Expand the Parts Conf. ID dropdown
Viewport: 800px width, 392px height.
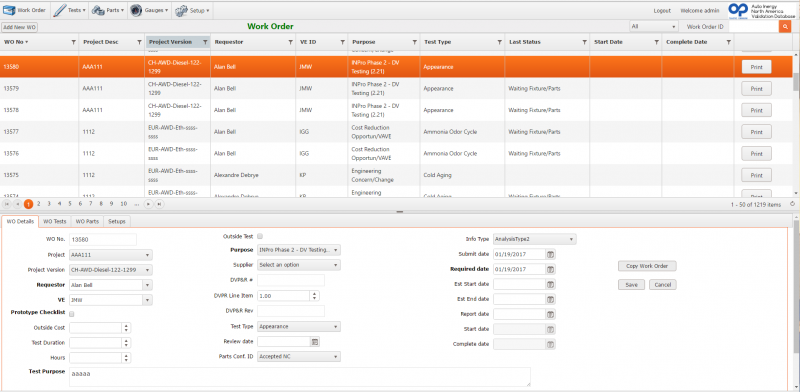(x=299, y=356)
